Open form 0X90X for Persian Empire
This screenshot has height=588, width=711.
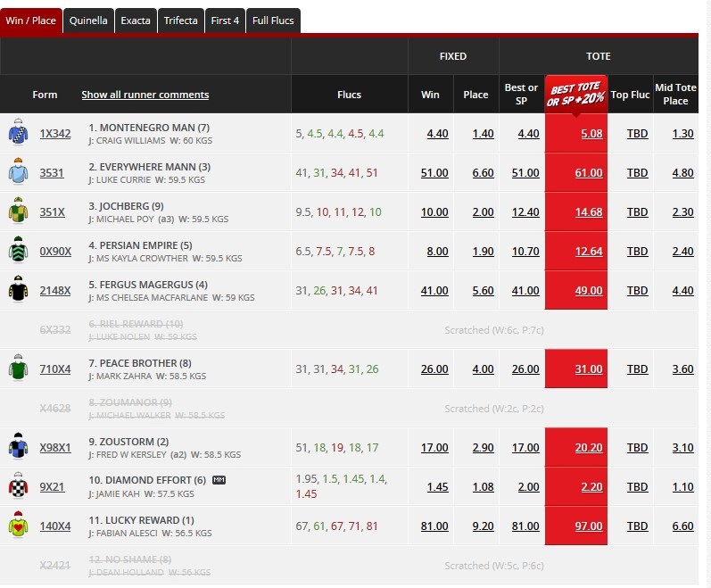point(55,251)
